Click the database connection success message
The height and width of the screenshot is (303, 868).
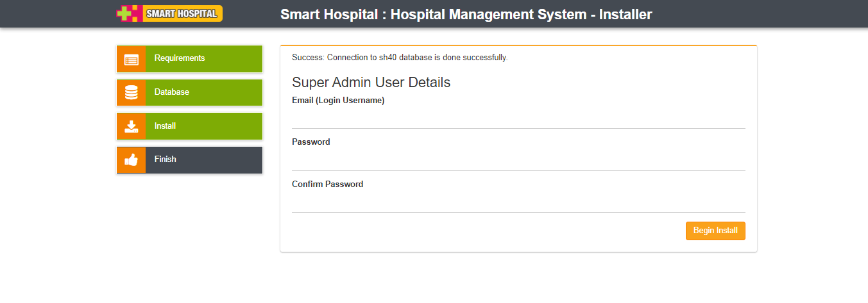[x=400, y=58]
